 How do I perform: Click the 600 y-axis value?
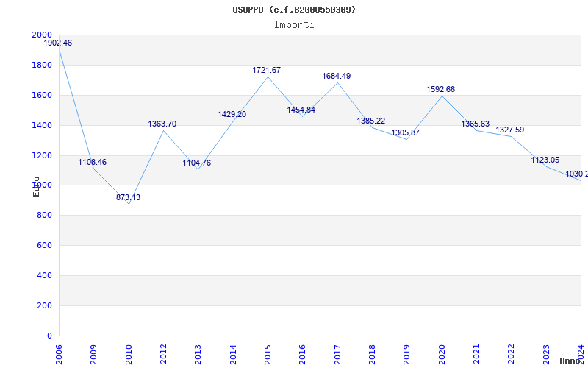45,245
